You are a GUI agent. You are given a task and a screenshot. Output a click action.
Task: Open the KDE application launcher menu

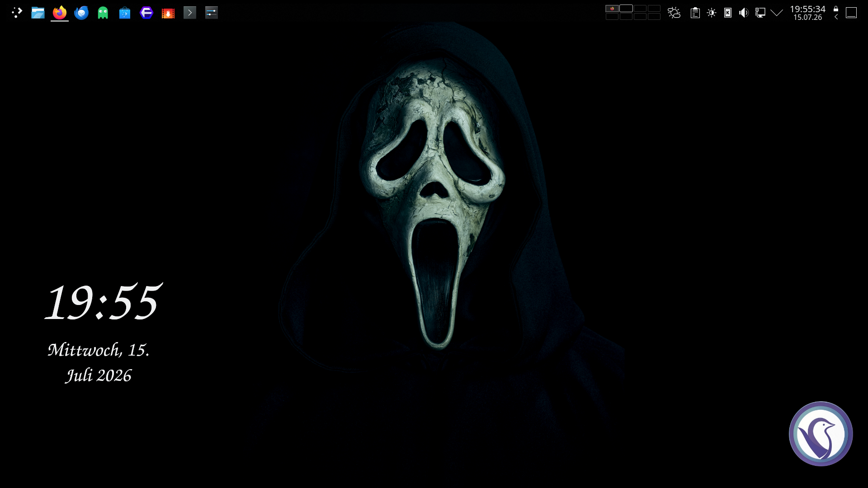coord(17,13)
